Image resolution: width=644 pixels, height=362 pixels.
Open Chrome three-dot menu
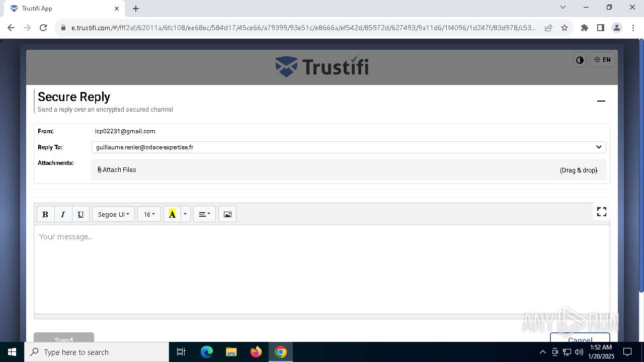point(633,28)
